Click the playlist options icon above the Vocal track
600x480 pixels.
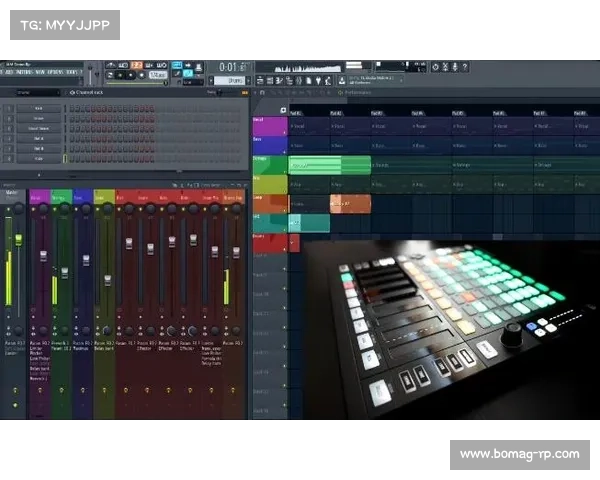(283, 110)
